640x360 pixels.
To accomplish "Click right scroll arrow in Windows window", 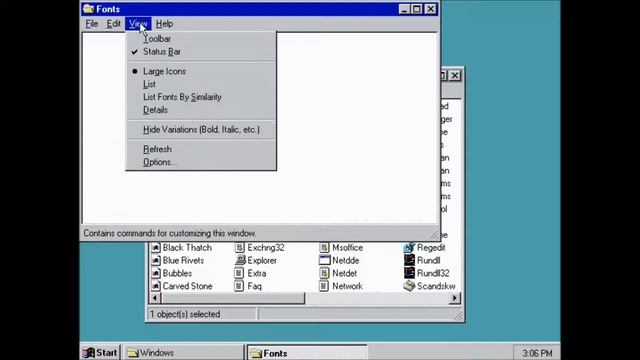I will pos(455,298).
